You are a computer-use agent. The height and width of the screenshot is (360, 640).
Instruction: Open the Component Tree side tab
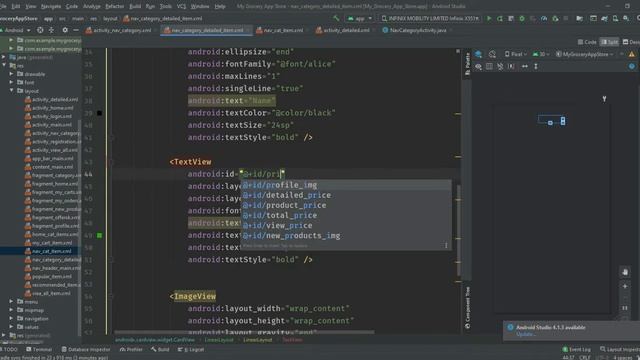[467, 307]
